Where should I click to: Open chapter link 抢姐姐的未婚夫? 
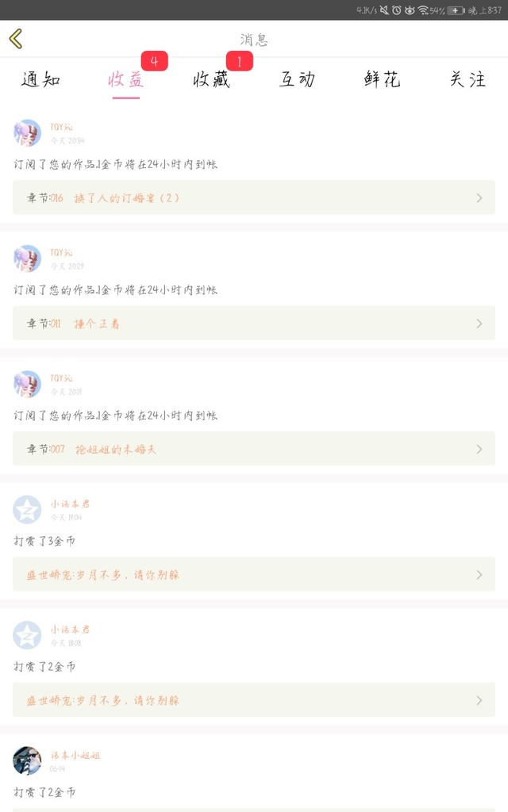pos(116,450)
